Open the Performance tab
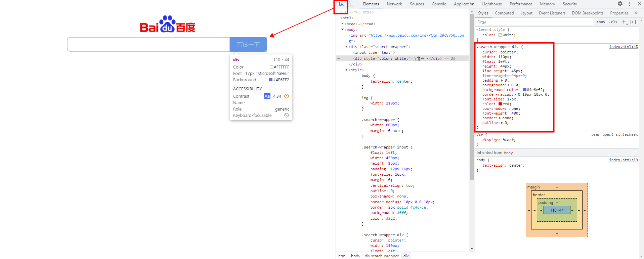The image size is (644, 259). pos(521,4)
